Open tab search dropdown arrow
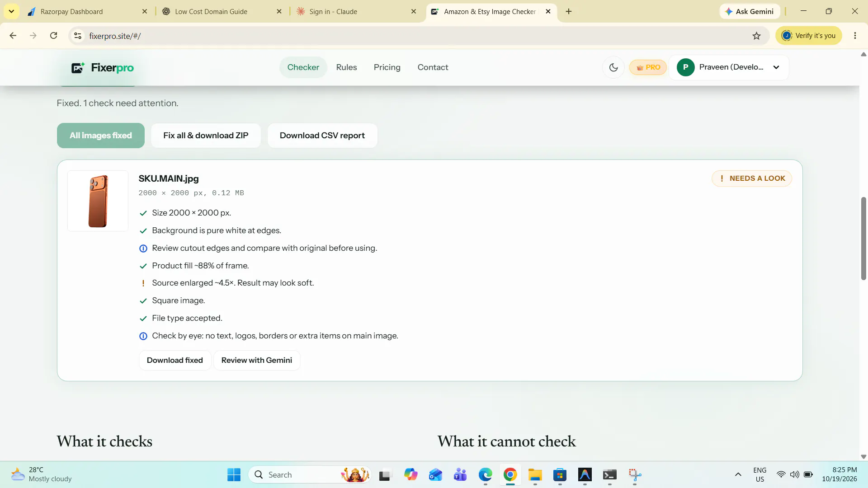 (x=11, y=11)
